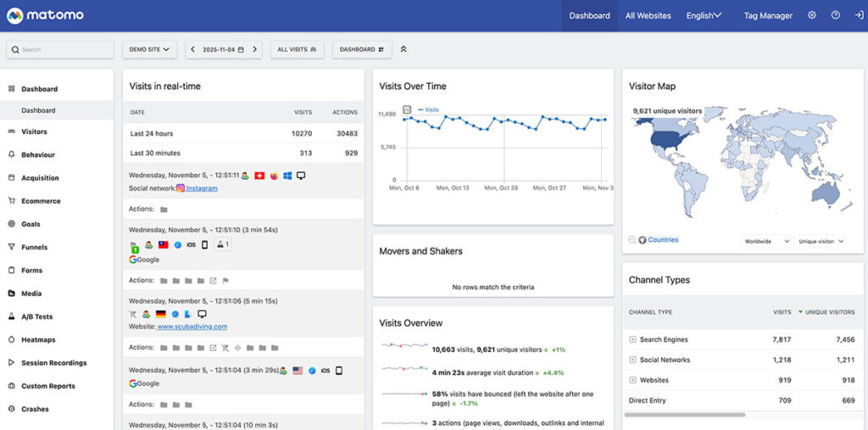Open the 2025-11-04 date picker
The width and height of the screenshot is (868, 430).
pos(223,49)
